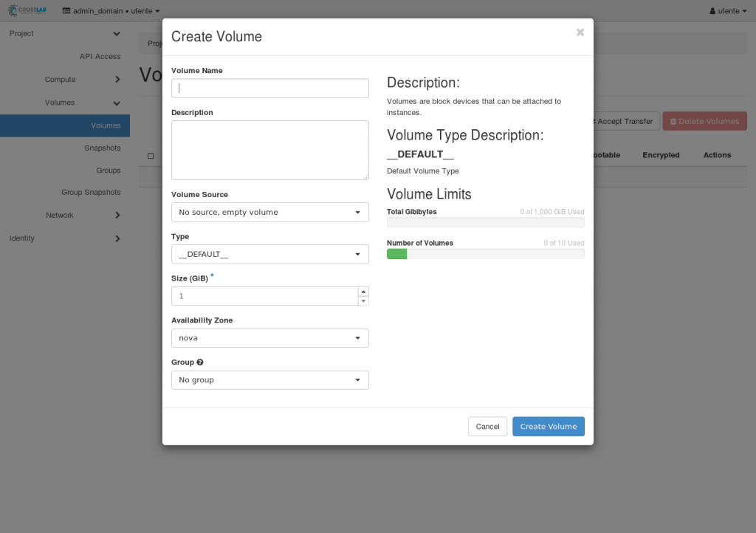
Task: Expand the Compute sidebar section chevron
Action: [x=117, y=80]
